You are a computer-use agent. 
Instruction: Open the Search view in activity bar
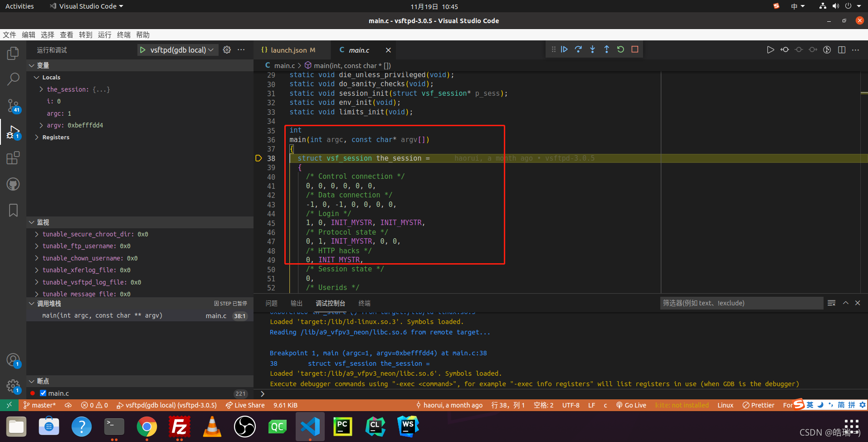click(13, 79)
